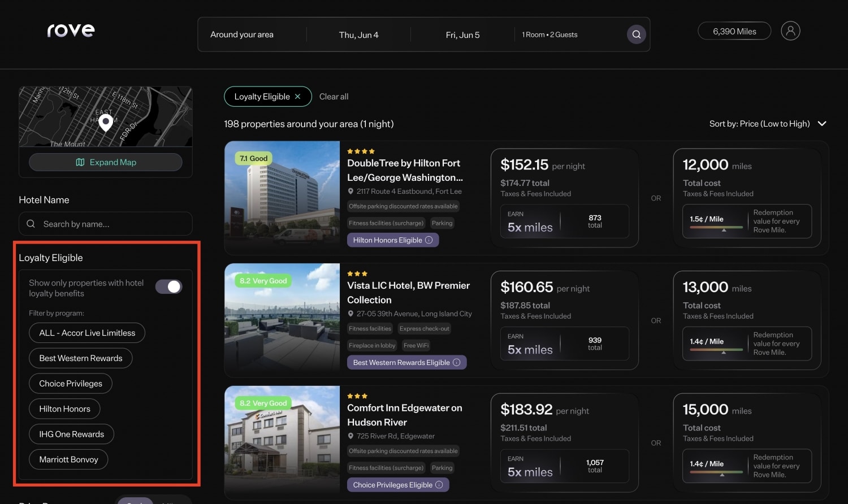Click location pin beside 2117 Route 4 Eastbound
The width and height of the screenshot is (848, 504).
pyautogui.click(x=351, y=192)
